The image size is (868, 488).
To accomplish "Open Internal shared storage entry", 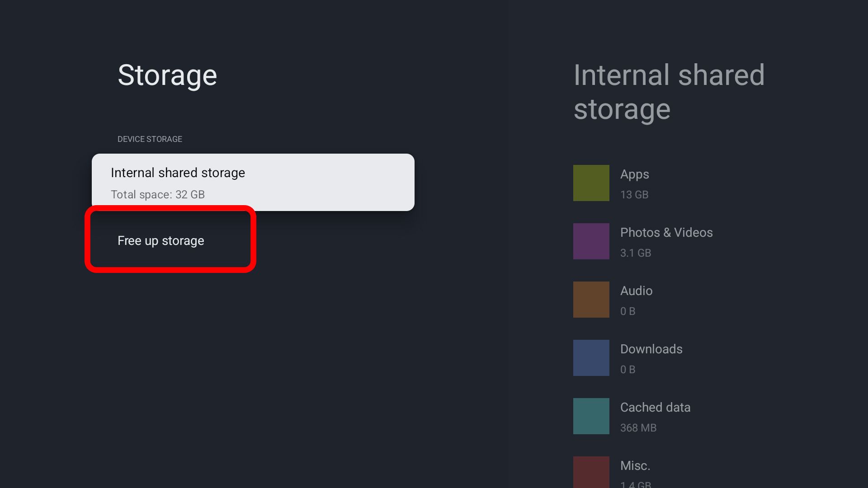I will pyautogui.click(x=253, y=182).
